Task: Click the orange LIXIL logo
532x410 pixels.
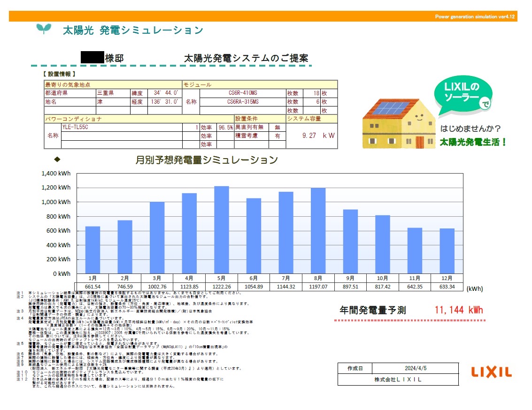Action: tap(491, 372)
